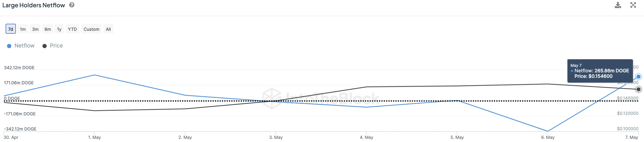Click the Netflow peak at 1. May

[94, 75]
